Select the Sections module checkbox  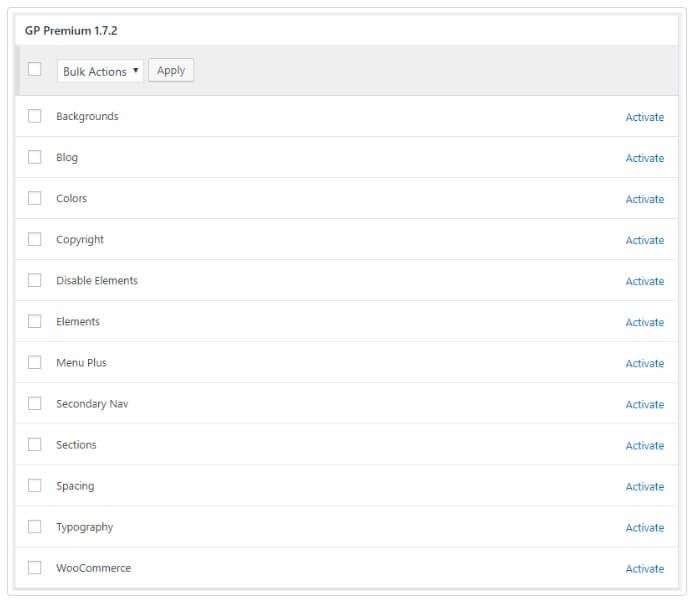pyautogui.click(x=35, y=444)
